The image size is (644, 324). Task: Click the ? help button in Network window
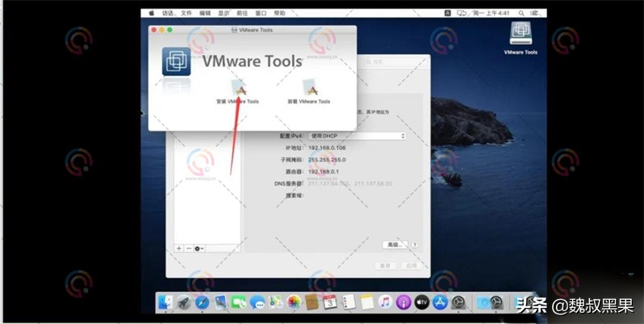[x=415, y=245]
